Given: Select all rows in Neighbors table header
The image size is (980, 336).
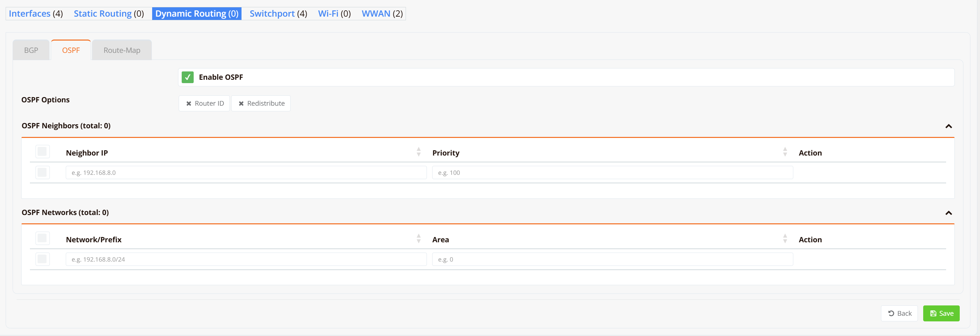Looking at the screenshot, I should click(42, 152).
